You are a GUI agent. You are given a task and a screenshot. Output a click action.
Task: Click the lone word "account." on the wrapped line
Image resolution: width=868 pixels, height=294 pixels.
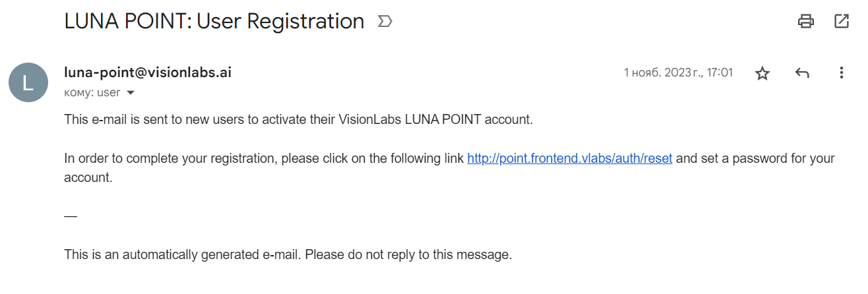(88, 177)
